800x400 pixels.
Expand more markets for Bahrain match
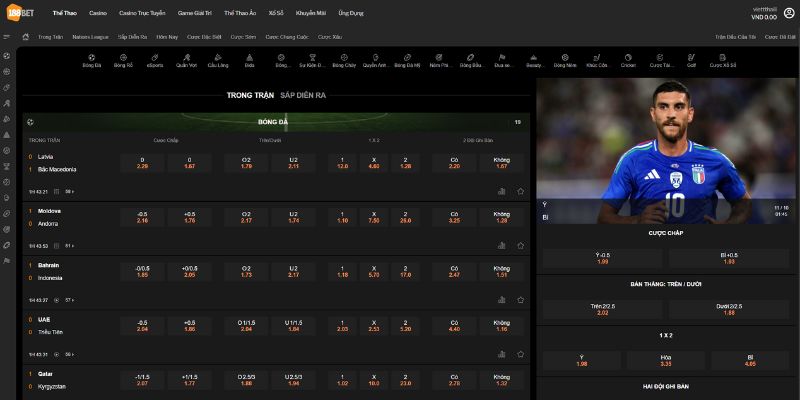pyautogui.click(x=70, y=299)
